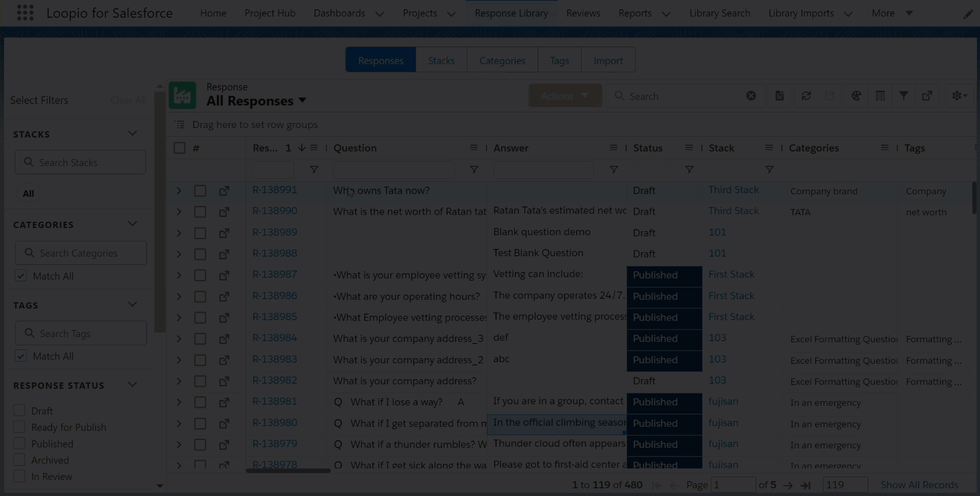Open the Dashboards nav dropdown arrow
This screenshot has width=980, height=496.
pos(379,14)
